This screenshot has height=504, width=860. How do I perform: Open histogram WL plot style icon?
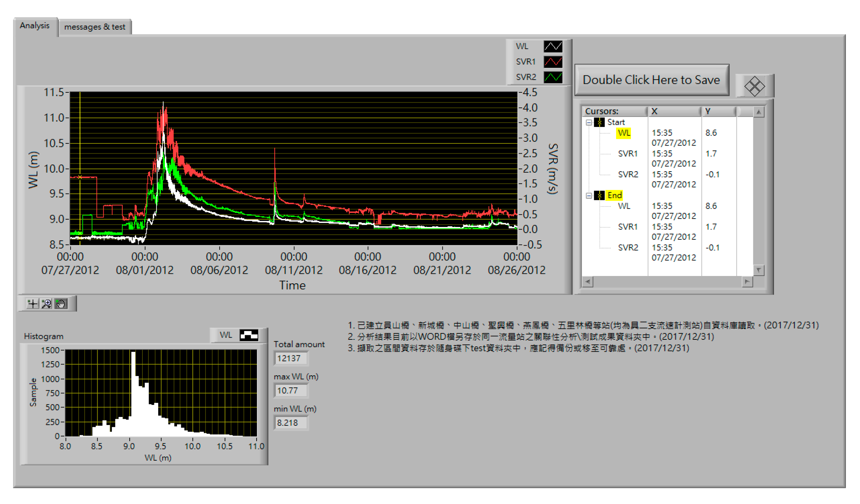[x=248, y=335]
